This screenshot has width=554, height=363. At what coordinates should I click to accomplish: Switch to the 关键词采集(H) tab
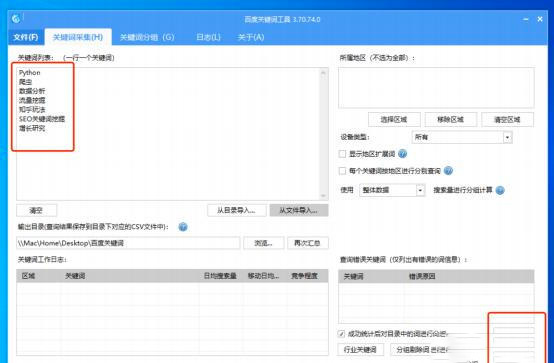coord(78,37)
